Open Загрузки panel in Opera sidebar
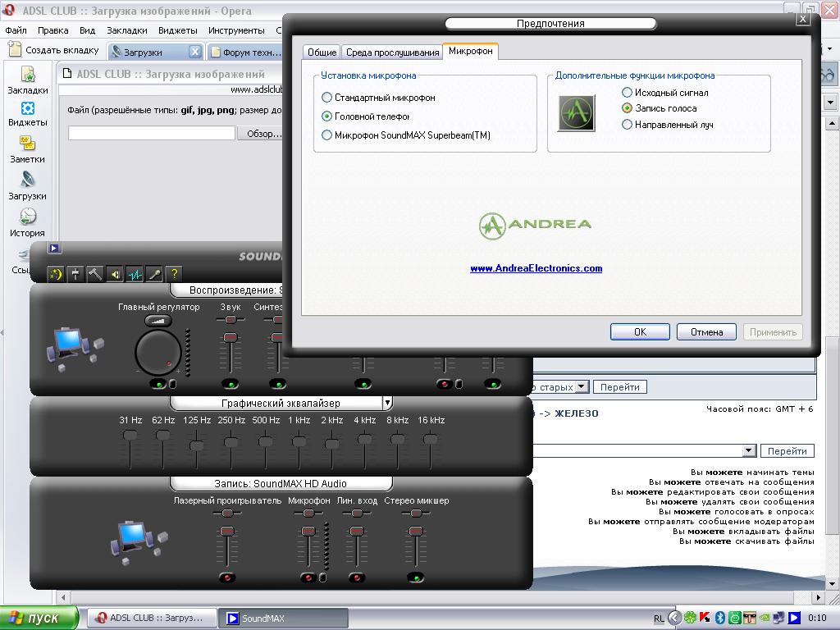 [x=27, y=186]
